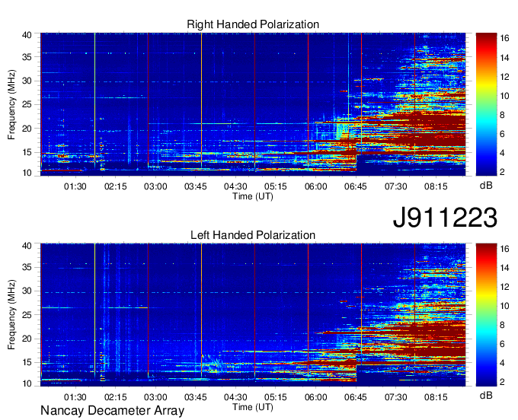This screenshot has width=518, height=420.
Task: Click the 15 MHz tick of Left Handed plot
Action: pyautogui.click(x=27, y=362)
